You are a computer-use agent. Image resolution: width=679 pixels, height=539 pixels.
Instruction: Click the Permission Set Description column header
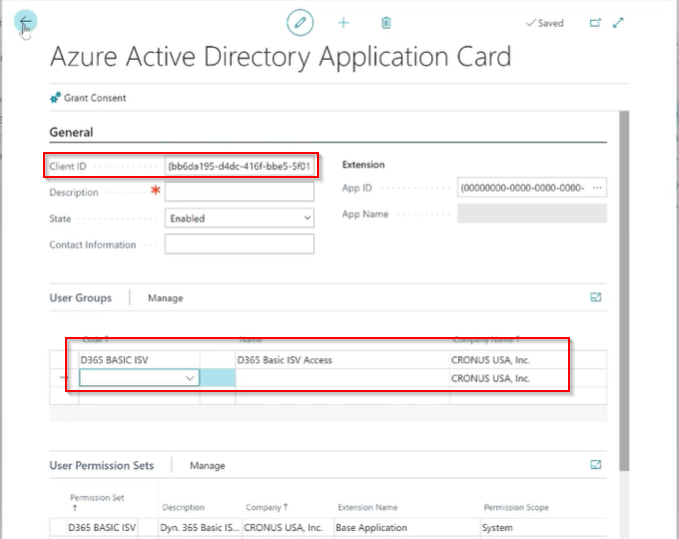click(184, 507)
